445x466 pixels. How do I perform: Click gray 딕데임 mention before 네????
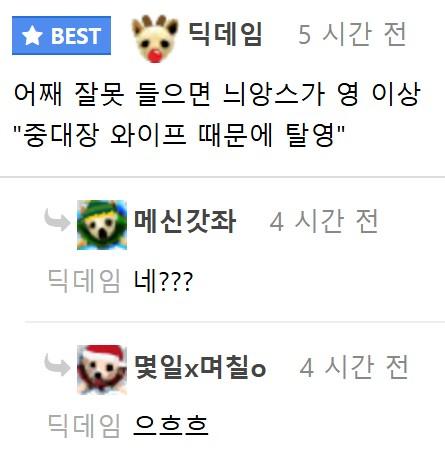(x=84, y=281)
